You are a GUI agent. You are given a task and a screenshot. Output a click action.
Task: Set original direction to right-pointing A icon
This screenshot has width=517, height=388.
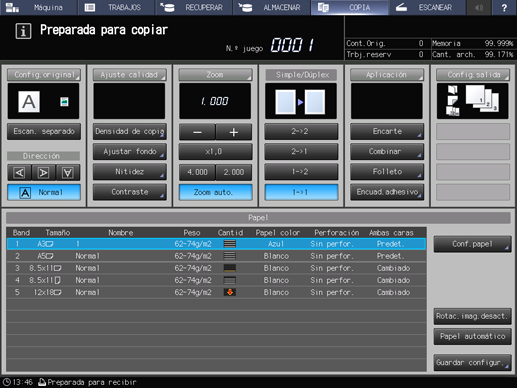click(x=43, y=173)
